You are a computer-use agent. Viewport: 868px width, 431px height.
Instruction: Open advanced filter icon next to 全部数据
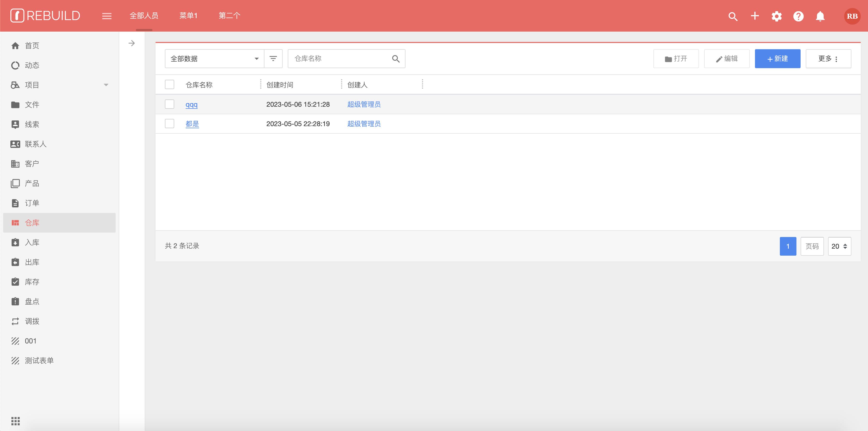click(273, 59)
